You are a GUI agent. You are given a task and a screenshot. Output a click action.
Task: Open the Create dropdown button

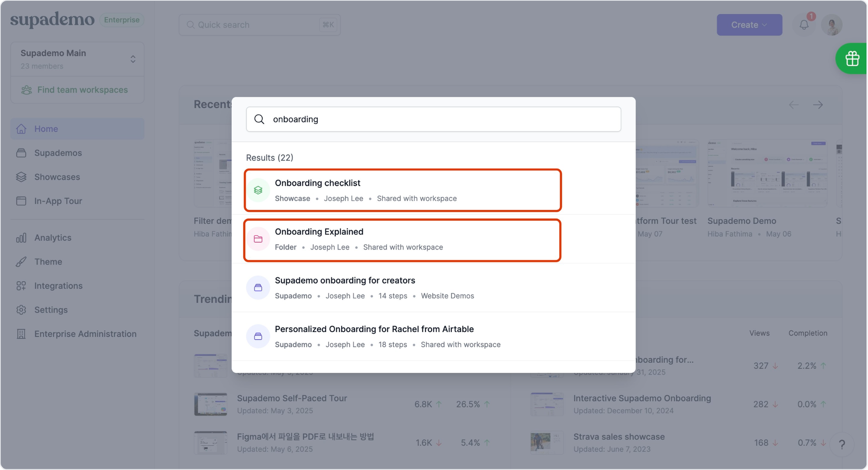pyautogui.click(x=749, y=25)
